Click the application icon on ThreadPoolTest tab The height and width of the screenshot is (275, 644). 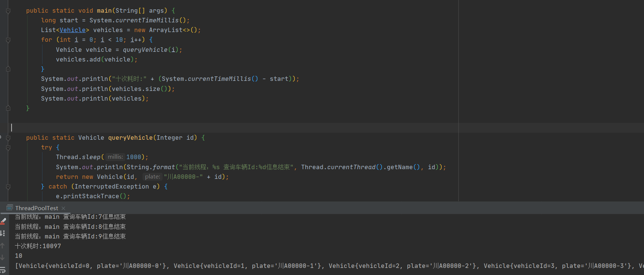10,208
